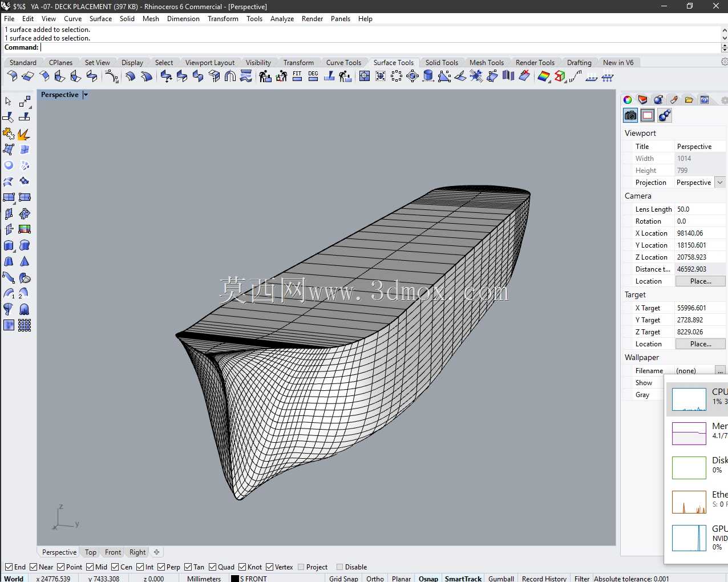
Task: Click the point grid icon in left toolbar
Action: pos(25,325)
